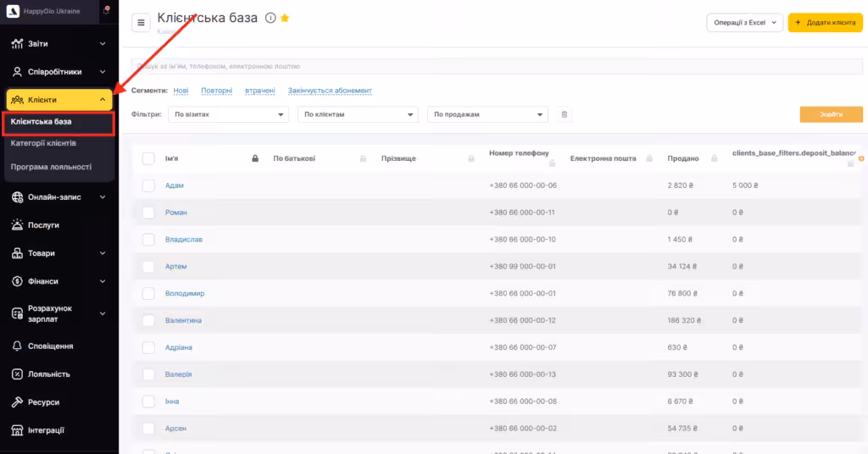Click the trash icon to clear filters
This screenshot has height=454, width=868.
click(565, 114)
